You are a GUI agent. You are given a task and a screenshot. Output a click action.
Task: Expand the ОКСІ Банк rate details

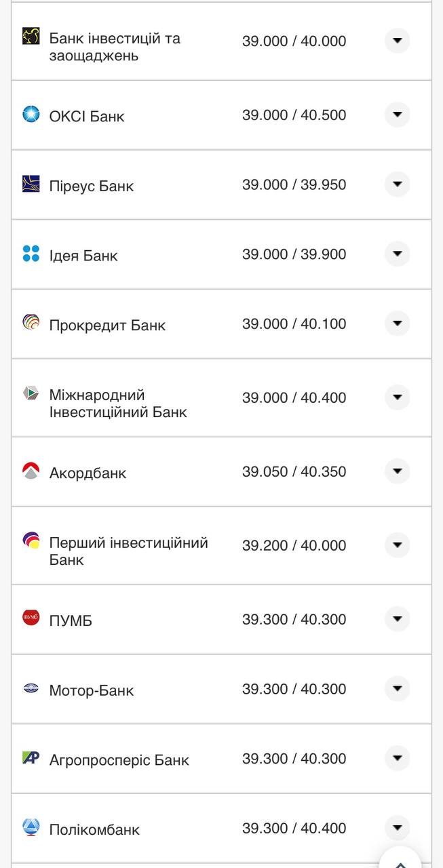tap(397, 115)
